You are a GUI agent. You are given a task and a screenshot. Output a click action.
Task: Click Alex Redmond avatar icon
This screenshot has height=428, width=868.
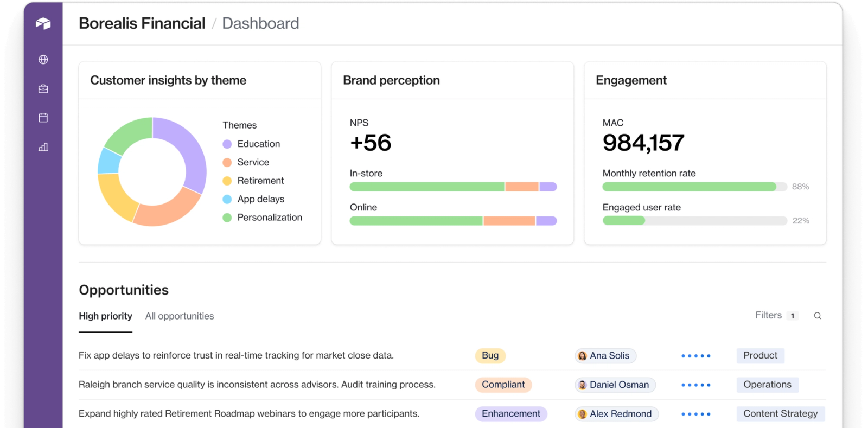pyautogui.click(x=582, y=414)
